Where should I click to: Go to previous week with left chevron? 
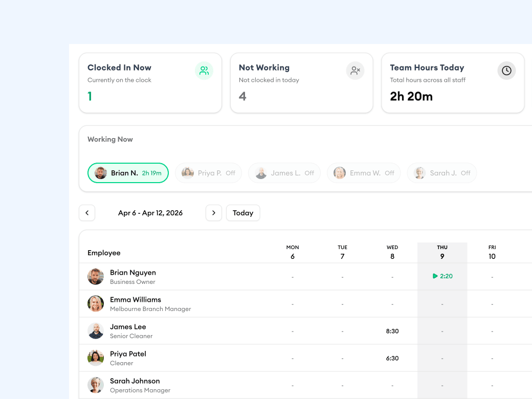[x=87, y=213]
